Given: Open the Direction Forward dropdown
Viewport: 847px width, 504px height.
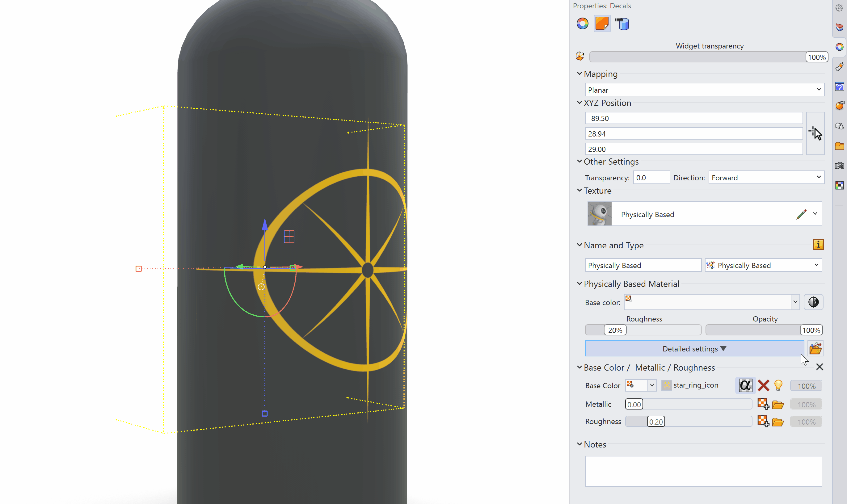Looking at the screenshot, I should (766, 177).
